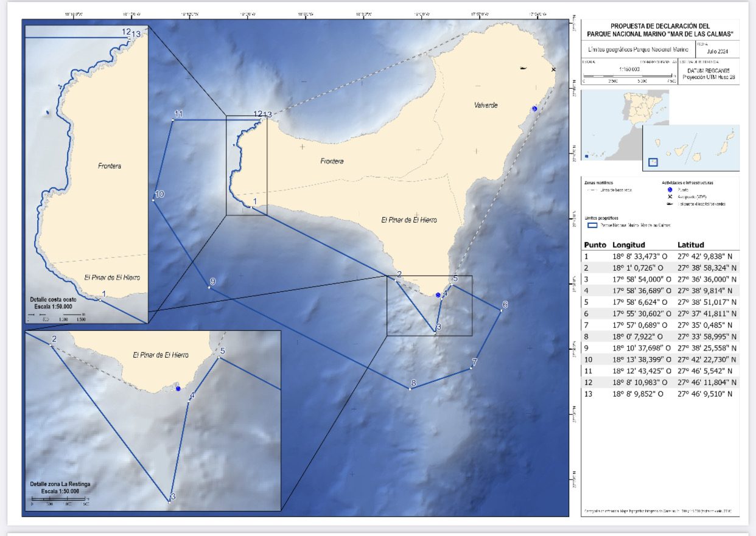
Task: Click 'Frontera' label in the west coast inset
Action: 109,165
